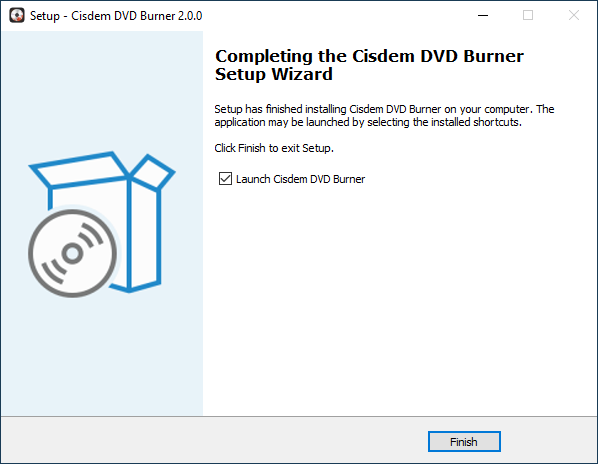Click the 'Launch Cisdem DVD Burner' label text
The image size is (598, 464).
(x=301, y=179)
